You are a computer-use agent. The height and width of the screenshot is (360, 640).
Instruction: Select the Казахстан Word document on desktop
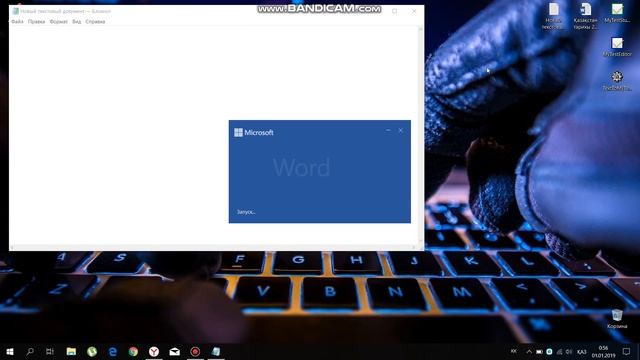click(x=585, y=16)
